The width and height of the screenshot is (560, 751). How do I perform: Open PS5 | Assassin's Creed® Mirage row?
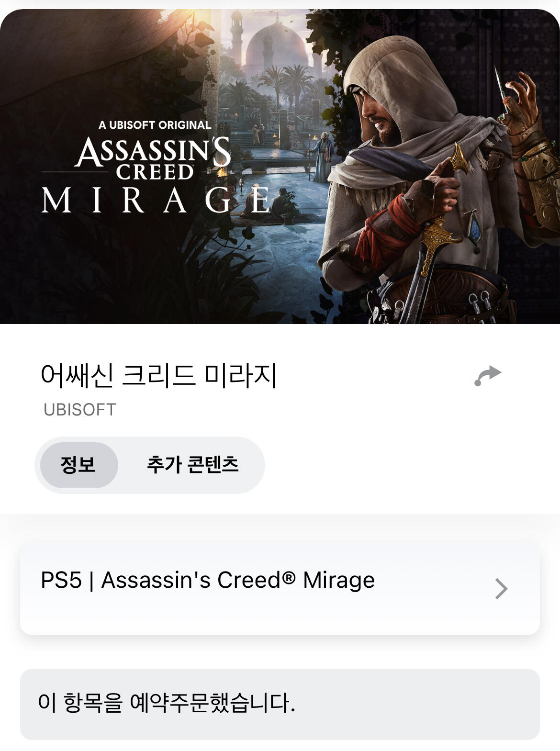[x=280, y=589]
